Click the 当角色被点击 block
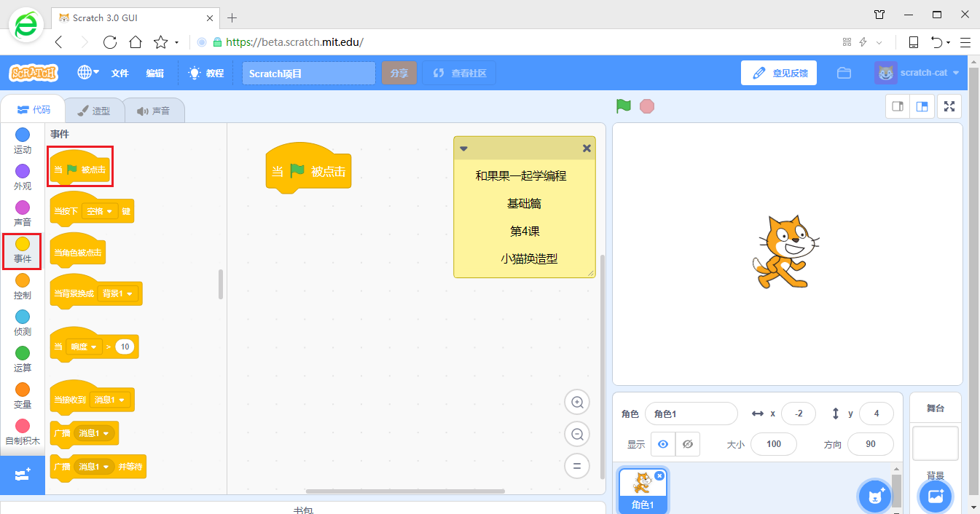 pyautogui.click(x=78, y=252)
